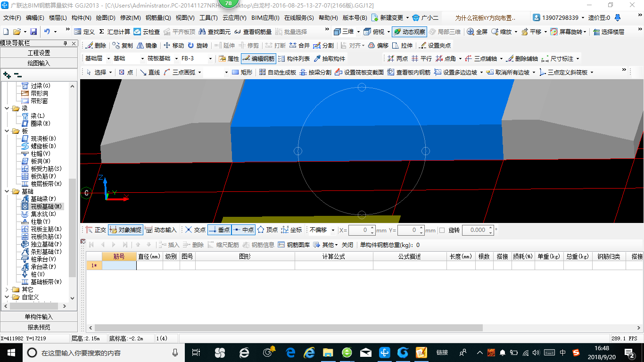Click the 单构件输入 navigation button

click(39, 317)
